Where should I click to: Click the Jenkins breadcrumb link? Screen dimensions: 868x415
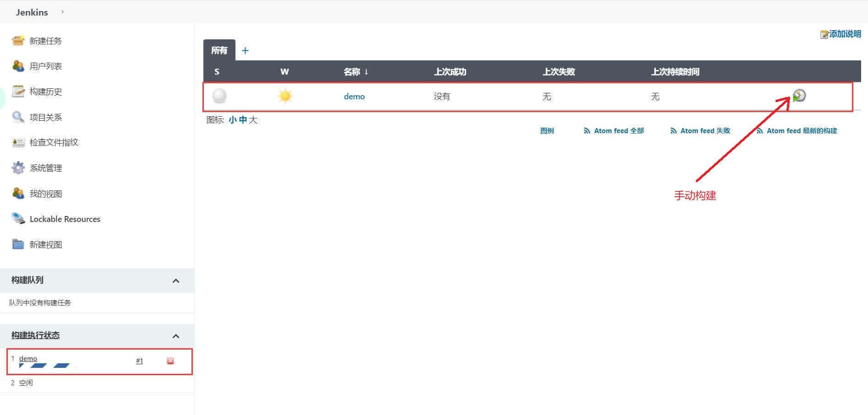[x=32, y=12]
